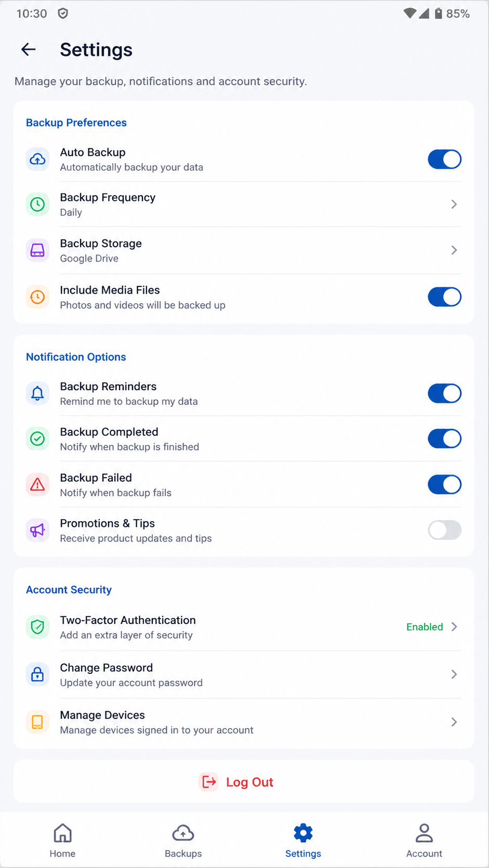Click the green Backup Frequency clock icon

(37, 205)
